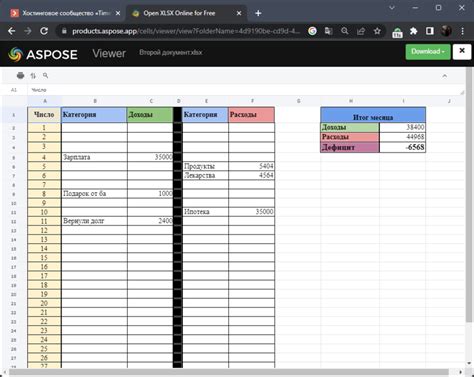The image size is (474, 377).
Task: Click the share page icon in address bar
Action: click(361, 31)
